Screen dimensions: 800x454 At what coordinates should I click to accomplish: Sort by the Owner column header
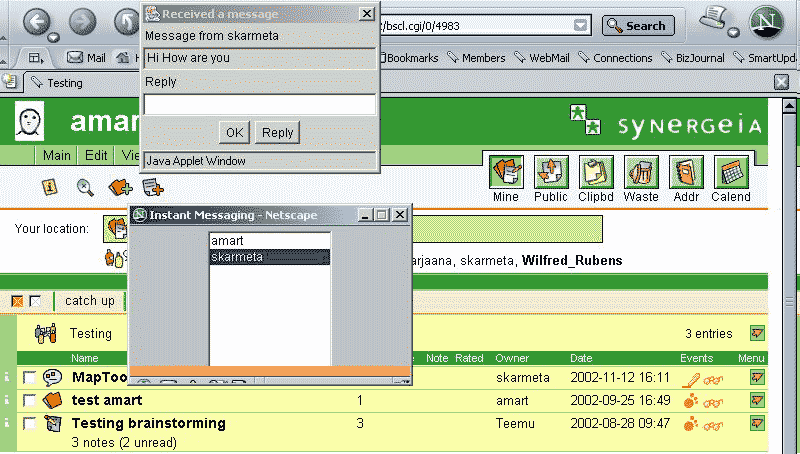[512, 358]
